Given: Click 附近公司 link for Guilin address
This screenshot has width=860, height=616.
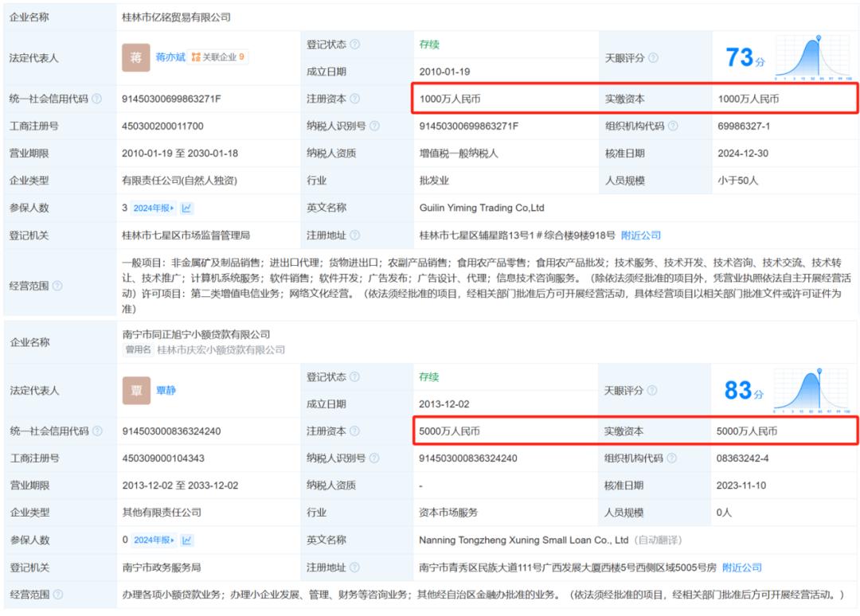Looking at the screenshot, I should (640, 236).
